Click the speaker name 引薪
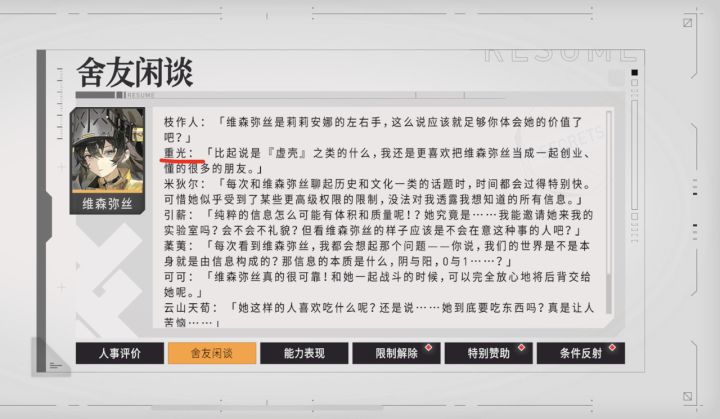Screen dimensions: 720x419 tap(176, 215)
